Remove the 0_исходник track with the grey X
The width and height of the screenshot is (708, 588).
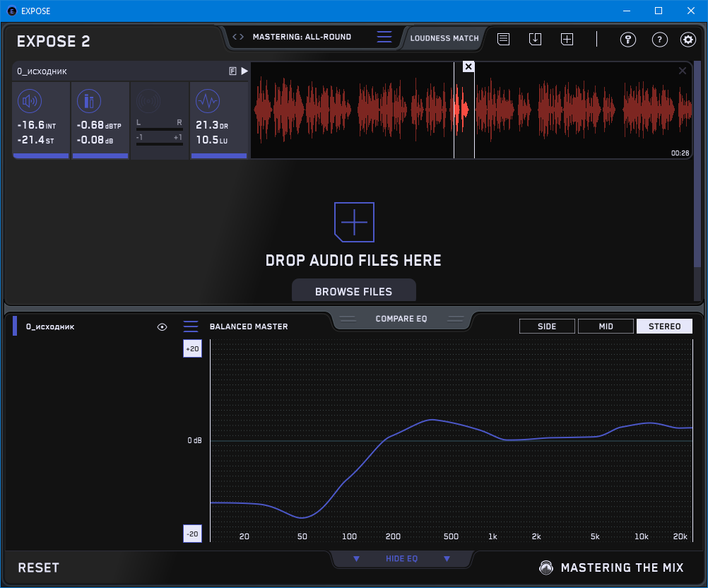(x=683, y=71)
